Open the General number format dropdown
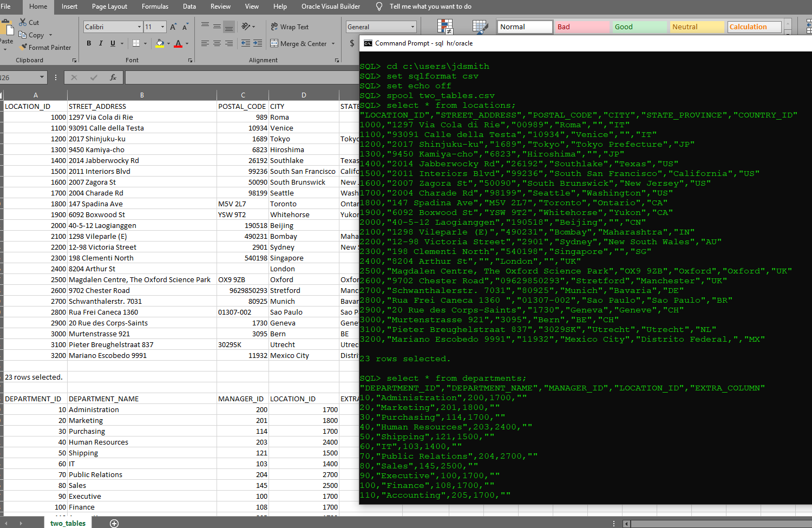The image size is (812, 528). pyautogui.click(x=412, y=27)
